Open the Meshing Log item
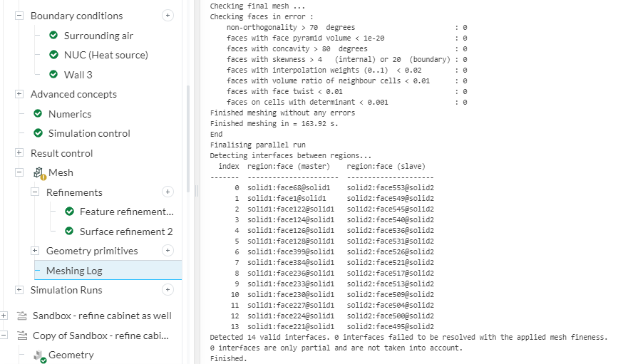 74,271
